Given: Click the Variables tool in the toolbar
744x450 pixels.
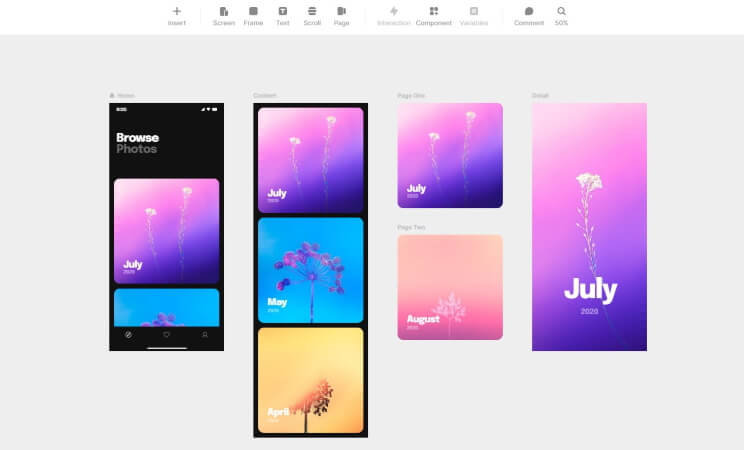Looking at the screenshot, I should pos(474,16).
